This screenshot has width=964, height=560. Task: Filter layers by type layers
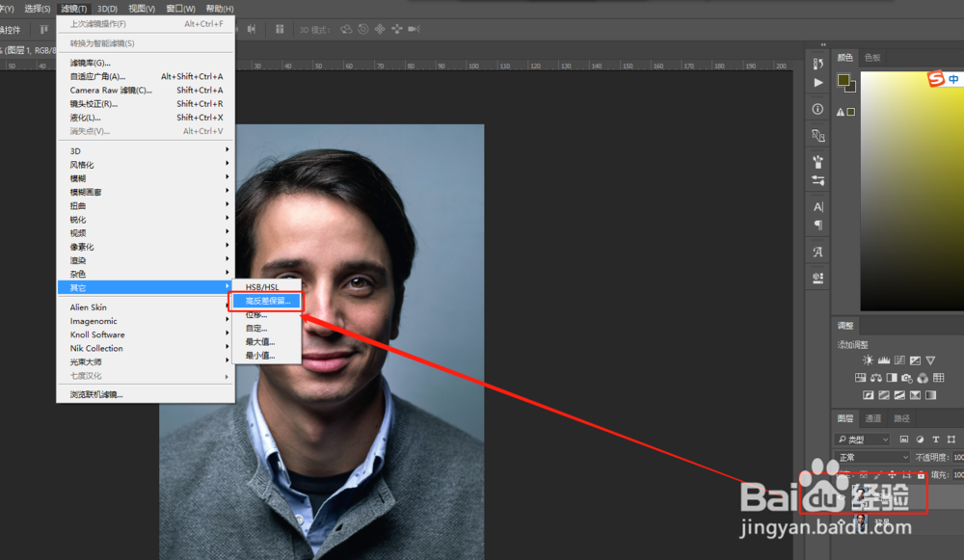click(936, 439)
